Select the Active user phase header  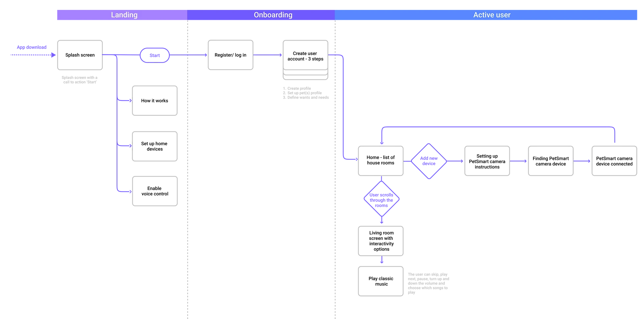pos(486,15)
